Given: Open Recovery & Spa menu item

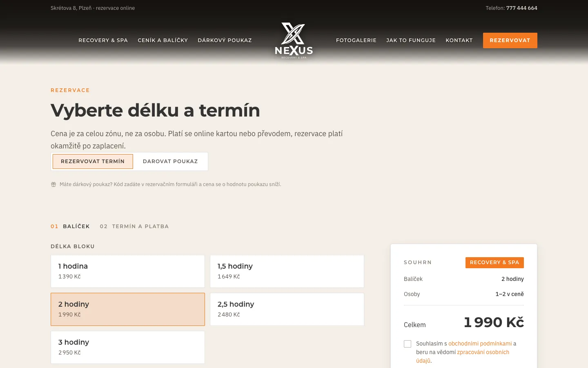Looking at the screenshot, I should 103,40.
